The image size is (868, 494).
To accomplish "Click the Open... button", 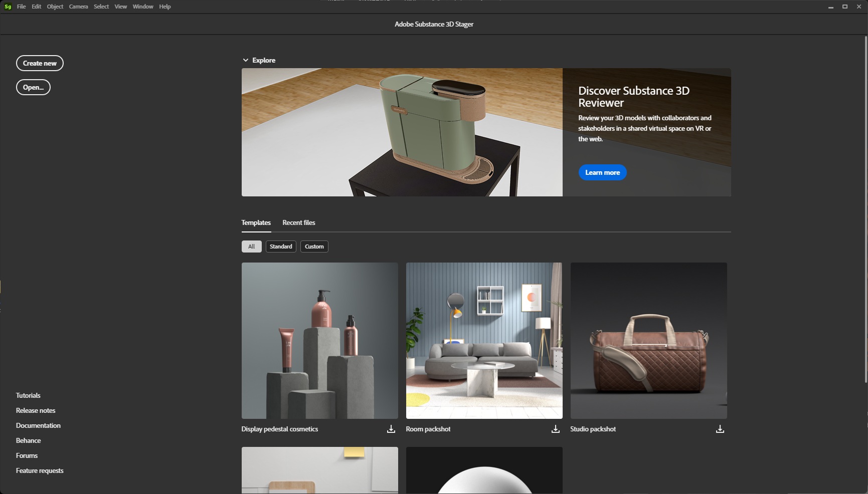I will (33, 87).
